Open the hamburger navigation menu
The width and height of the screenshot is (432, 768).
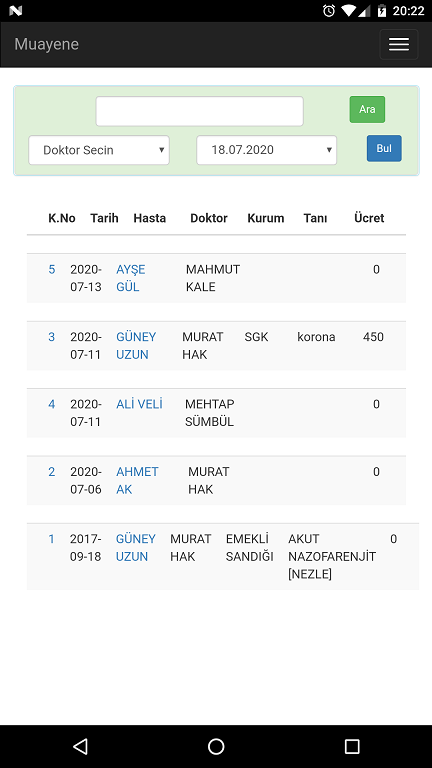point(399,44)
